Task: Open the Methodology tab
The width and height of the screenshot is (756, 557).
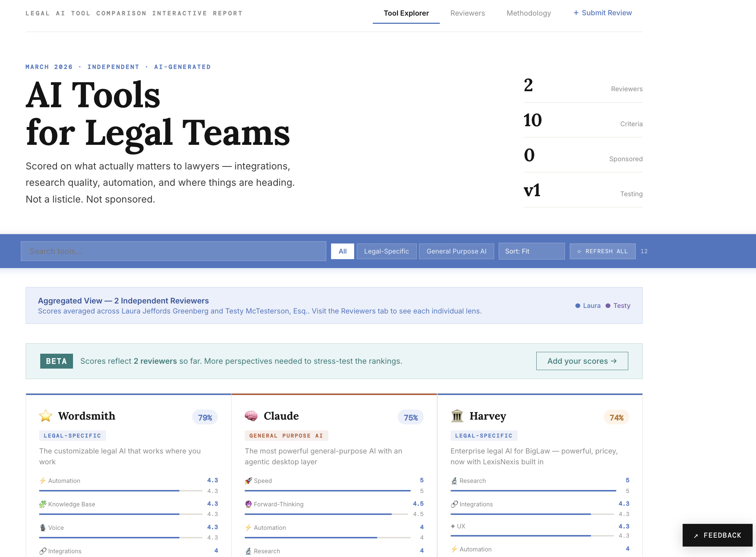Action: [x=528, y=13]
